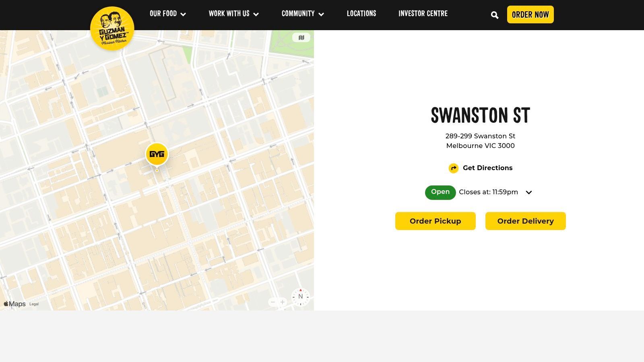This screenshot has height=362, width=644.
Task: Reset map orientation via compass icon
Action: (300, 296)
